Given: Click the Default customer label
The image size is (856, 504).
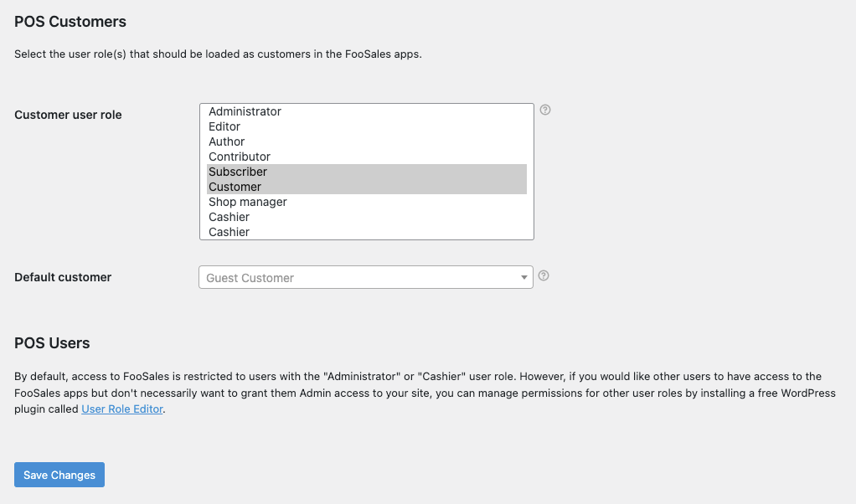Looking at the screenshot, I should click(63, 277).
